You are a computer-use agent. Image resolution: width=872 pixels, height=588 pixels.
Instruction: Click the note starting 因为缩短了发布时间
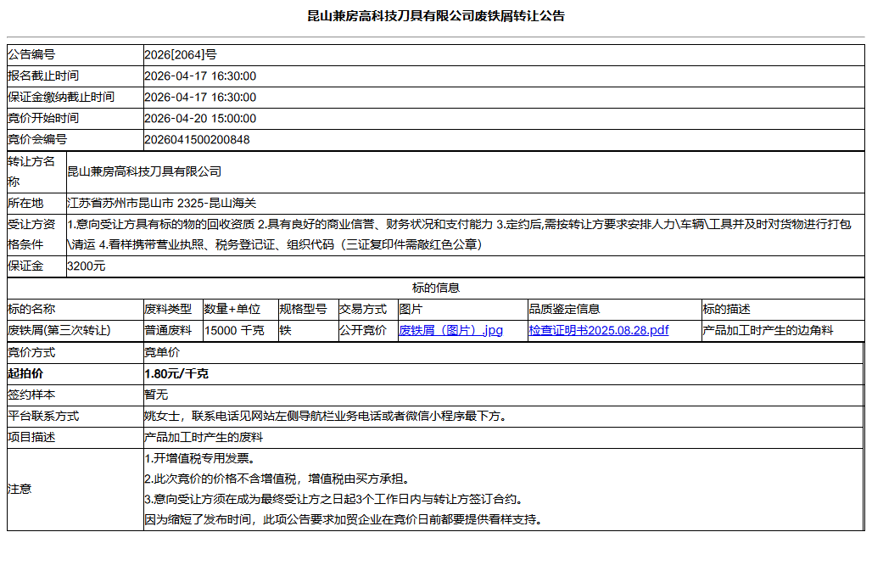tap(345, 519)
